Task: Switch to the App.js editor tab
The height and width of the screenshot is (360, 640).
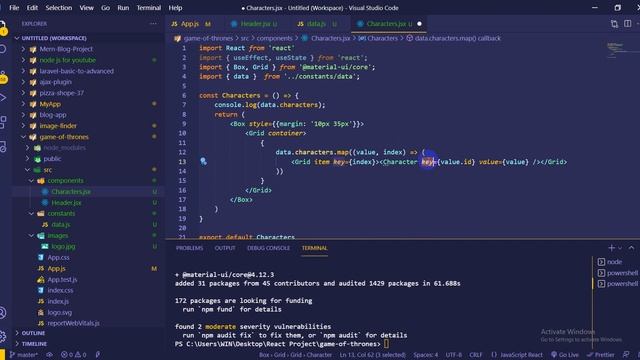Action: [190, 24]
